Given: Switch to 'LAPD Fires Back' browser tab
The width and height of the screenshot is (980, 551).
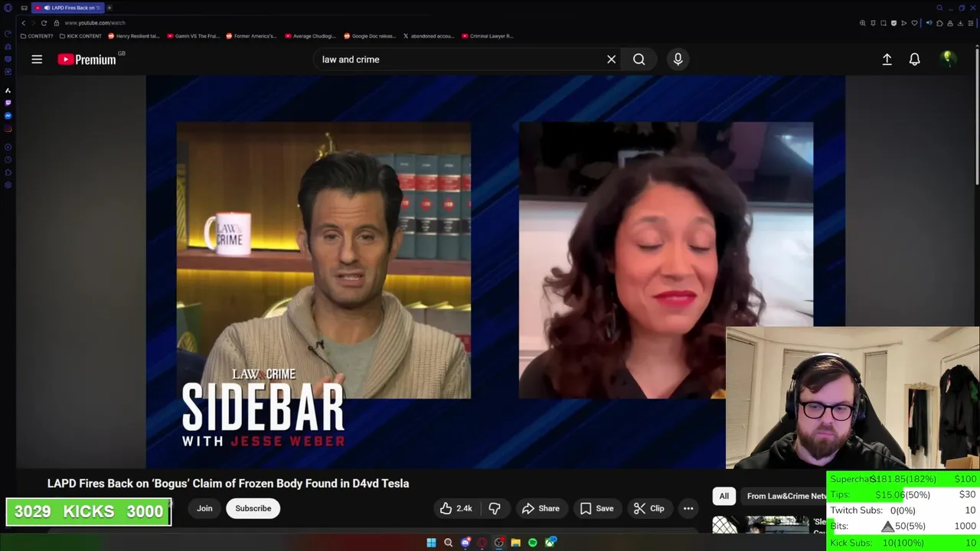Looking at the screenshot, I should click(67, 8).
